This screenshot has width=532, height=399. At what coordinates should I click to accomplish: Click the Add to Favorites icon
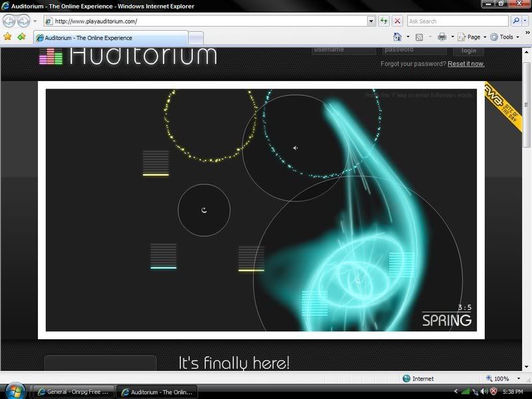tap(22, 37)
